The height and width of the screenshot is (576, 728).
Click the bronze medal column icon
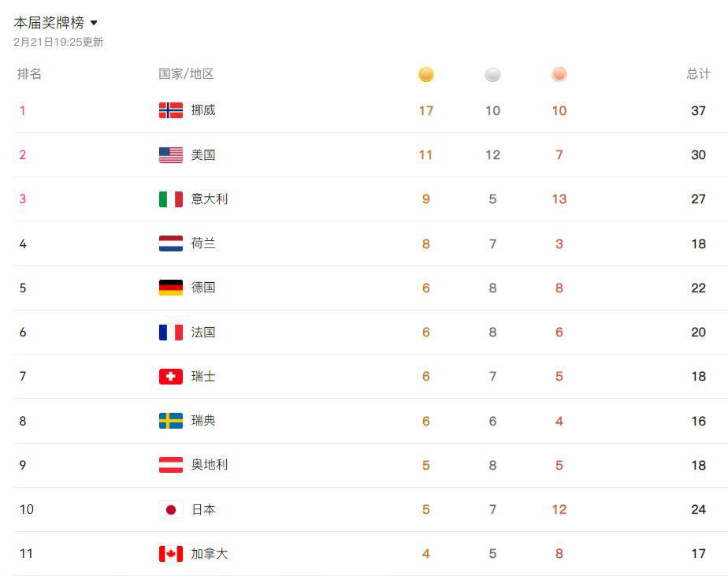[x=559, y=75]
